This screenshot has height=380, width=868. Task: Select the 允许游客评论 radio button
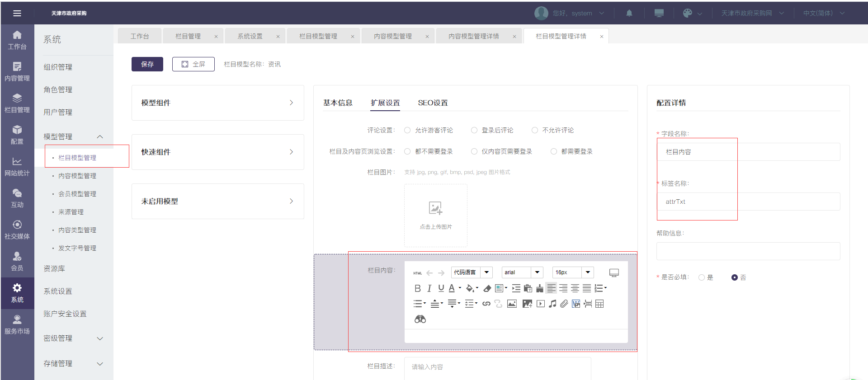pyautogui.click(x=407, y=130)
